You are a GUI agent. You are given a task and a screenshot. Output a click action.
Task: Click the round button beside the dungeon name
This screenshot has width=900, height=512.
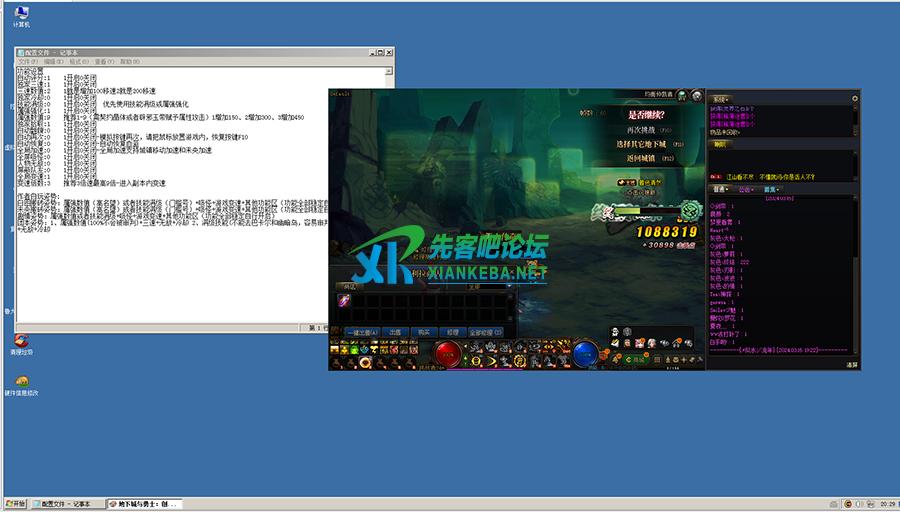tap(682, 95)
